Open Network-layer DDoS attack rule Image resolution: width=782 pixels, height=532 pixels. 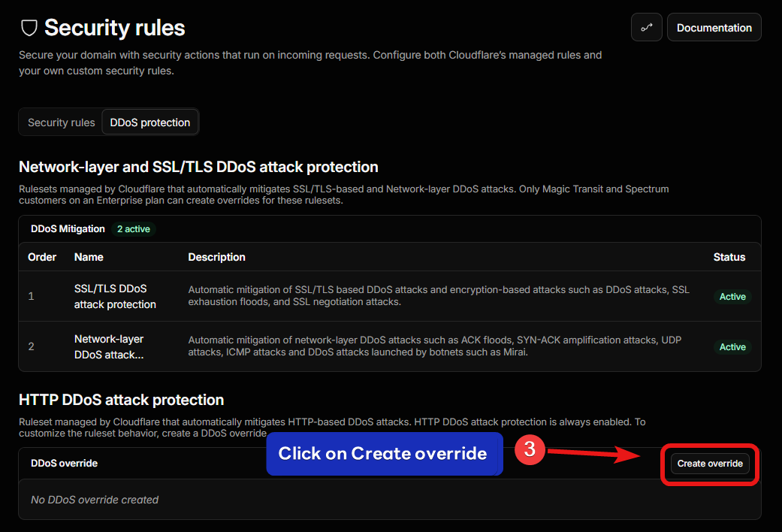(109, 347)
